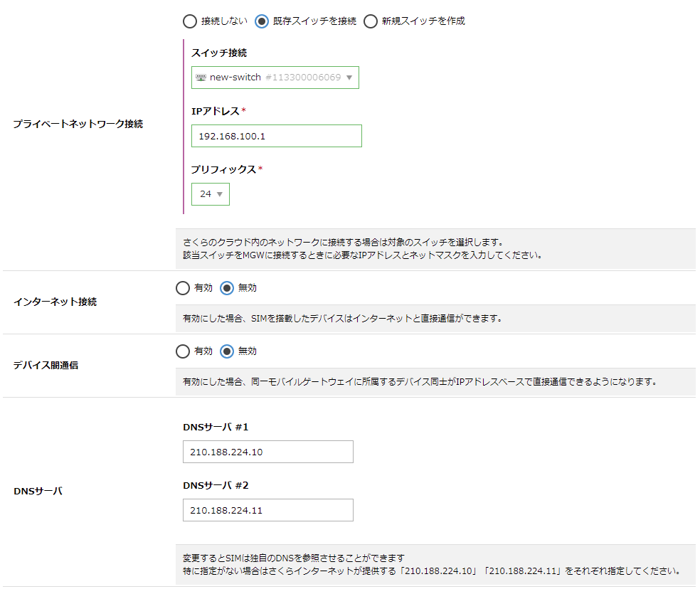Click the DNSサーバ row heading on the left
This screenshot has height=594, width=700.
(38, 491)
